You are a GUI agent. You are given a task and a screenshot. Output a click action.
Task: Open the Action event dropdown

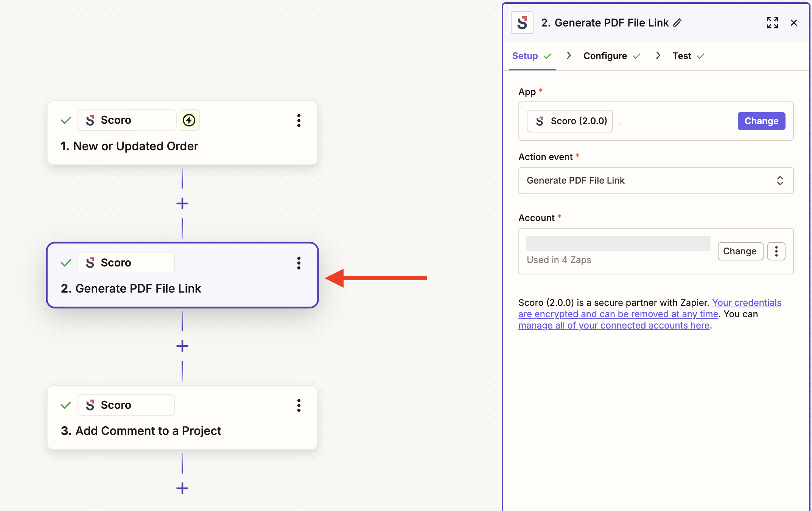tap(656, 181)
